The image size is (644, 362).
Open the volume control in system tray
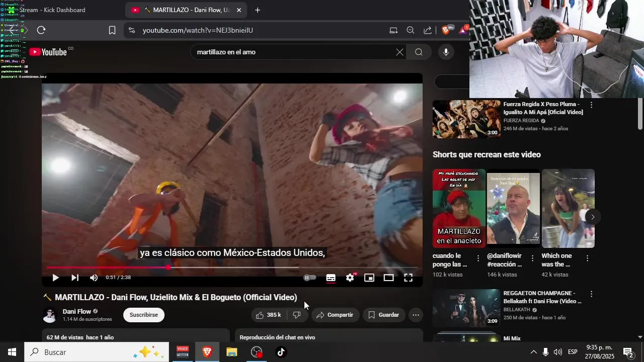point(557,352)
